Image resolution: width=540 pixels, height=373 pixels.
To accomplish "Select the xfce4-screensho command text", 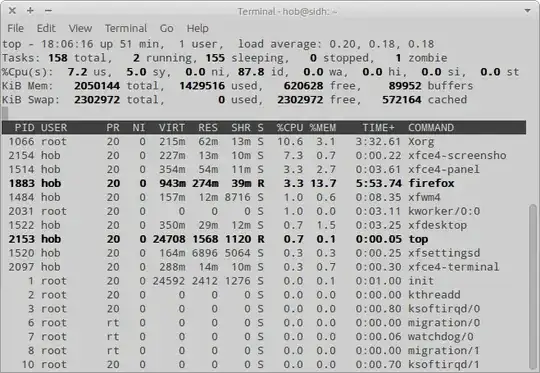I will (x=457, y=156).
